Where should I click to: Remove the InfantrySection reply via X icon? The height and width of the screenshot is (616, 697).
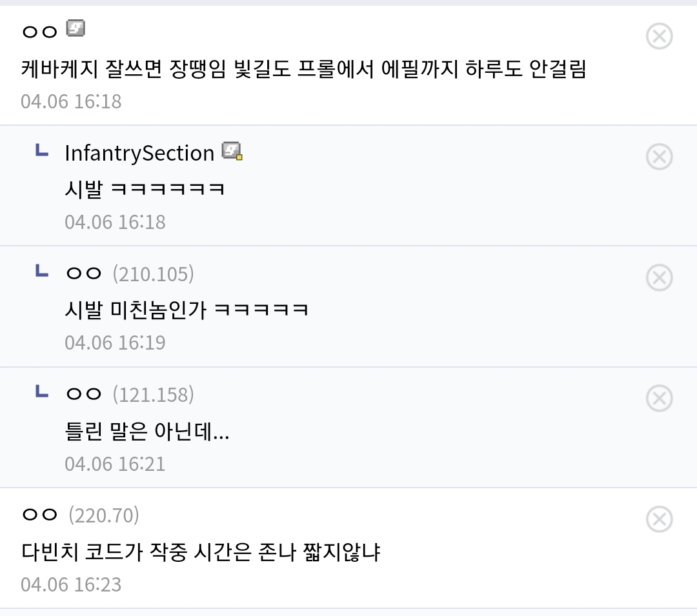click(x=659, y=157)
